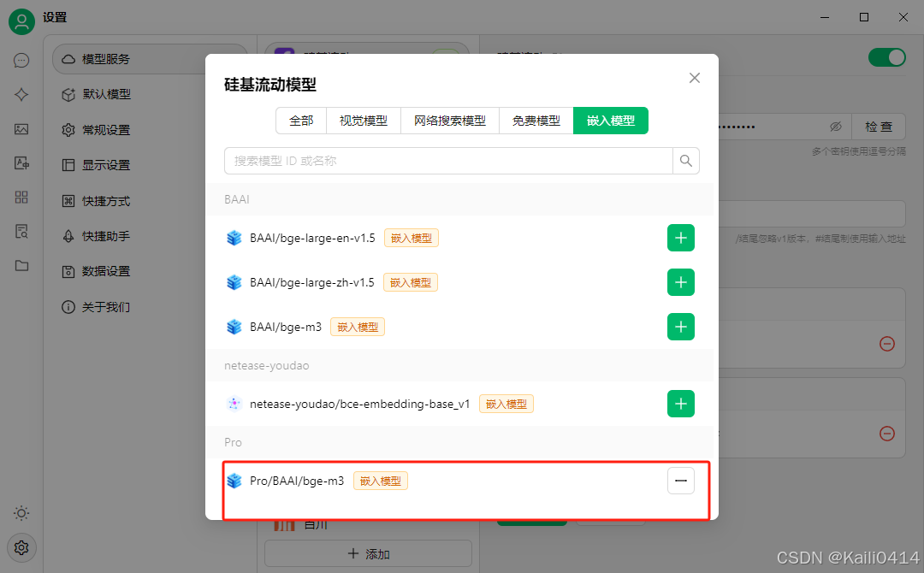
Task: Click the upper red remove model icon
Action: 887,344
